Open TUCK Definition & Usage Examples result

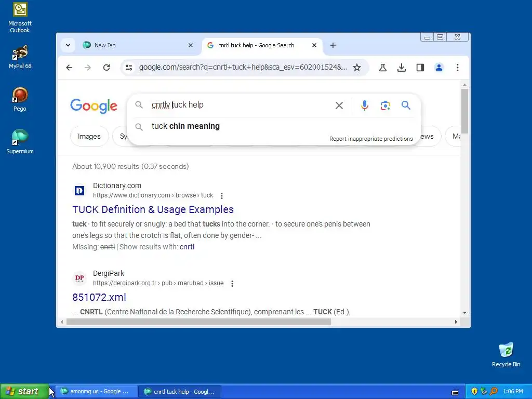[x=153, y=210]
